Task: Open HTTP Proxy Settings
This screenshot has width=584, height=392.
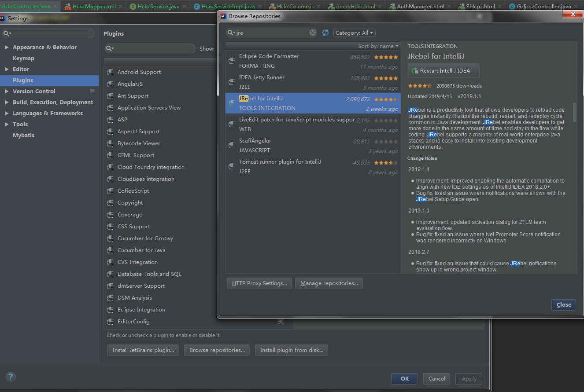Action: 259,283
